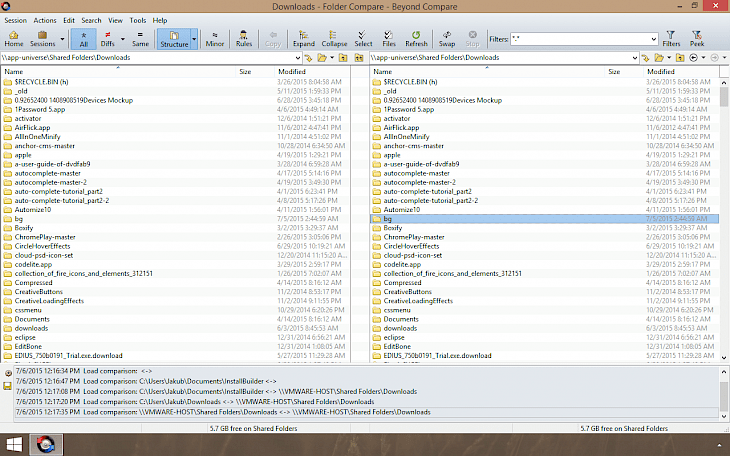Sort left pane by Modified column
The width and height of the screenshot is (730, 456).
click(x=312, y=72)
